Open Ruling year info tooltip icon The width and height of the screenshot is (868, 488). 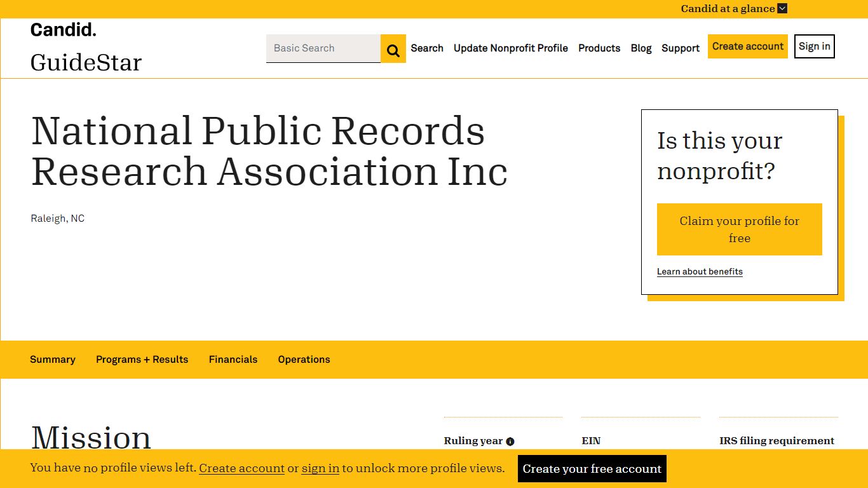[510, 442]
